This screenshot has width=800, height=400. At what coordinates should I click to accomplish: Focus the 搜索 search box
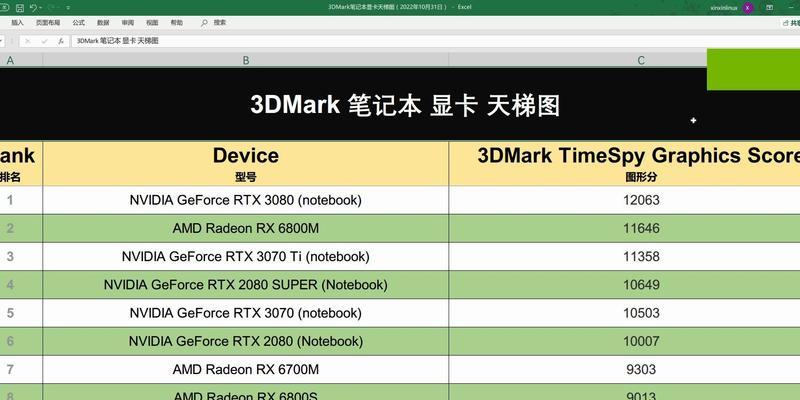pos(220,23)
